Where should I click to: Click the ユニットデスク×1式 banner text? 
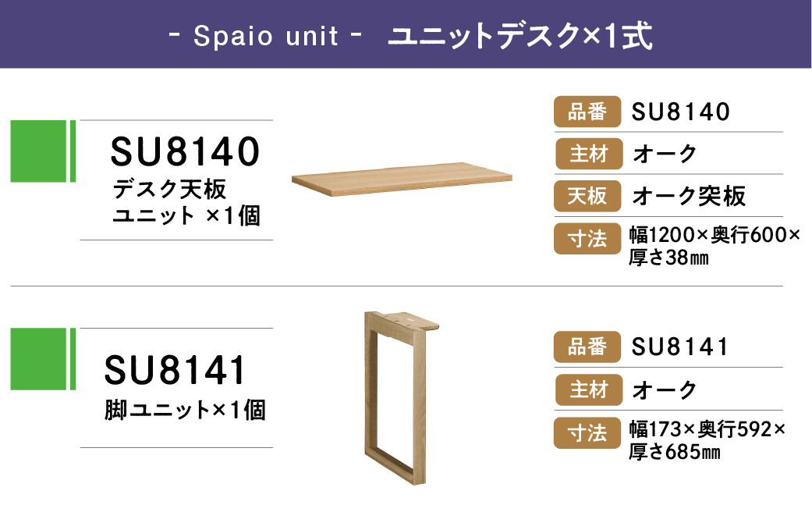[520, 36]
